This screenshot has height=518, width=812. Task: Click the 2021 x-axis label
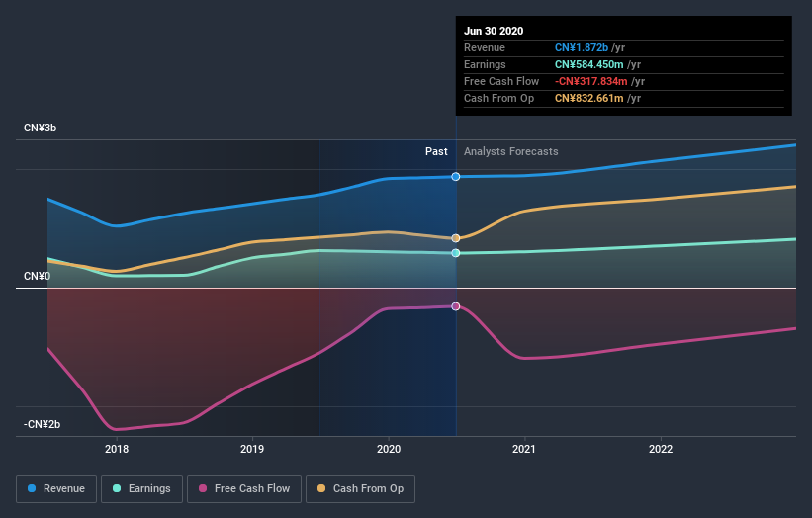(524, 449)
